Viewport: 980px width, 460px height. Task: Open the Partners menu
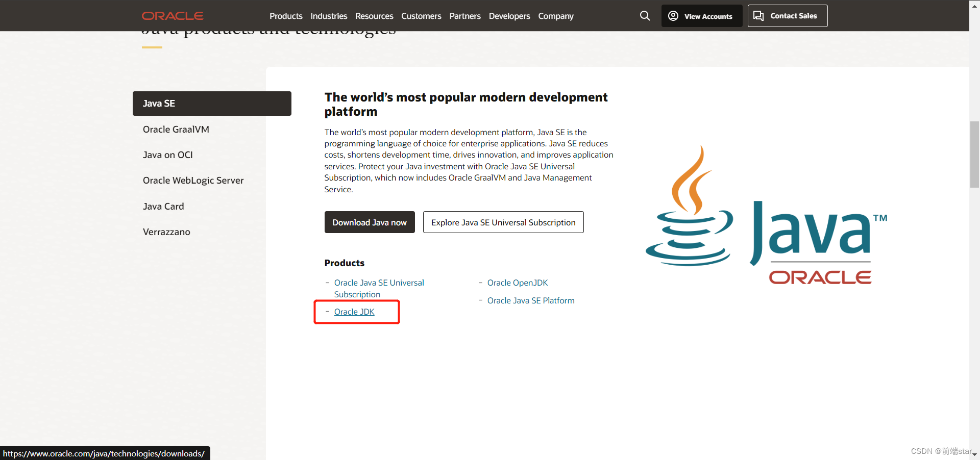click(x=465, y=16)
